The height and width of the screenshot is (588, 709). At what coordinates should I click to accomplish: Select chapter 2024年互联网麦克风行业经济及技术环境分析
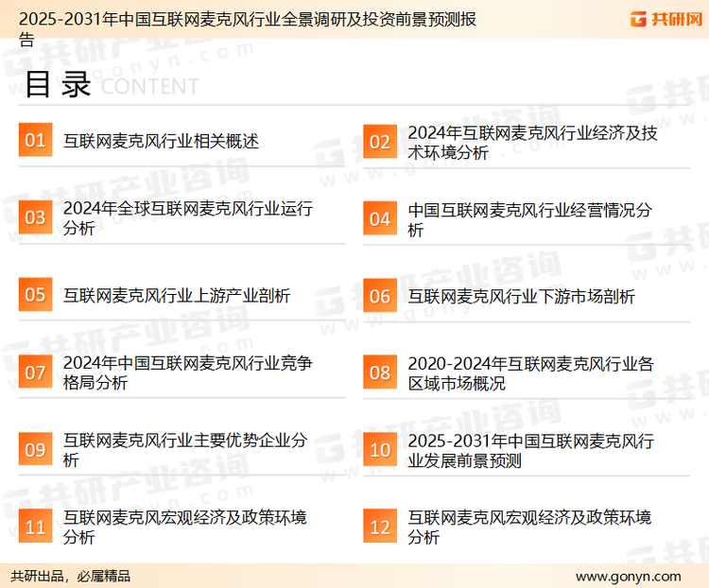(x=532, y=143)
